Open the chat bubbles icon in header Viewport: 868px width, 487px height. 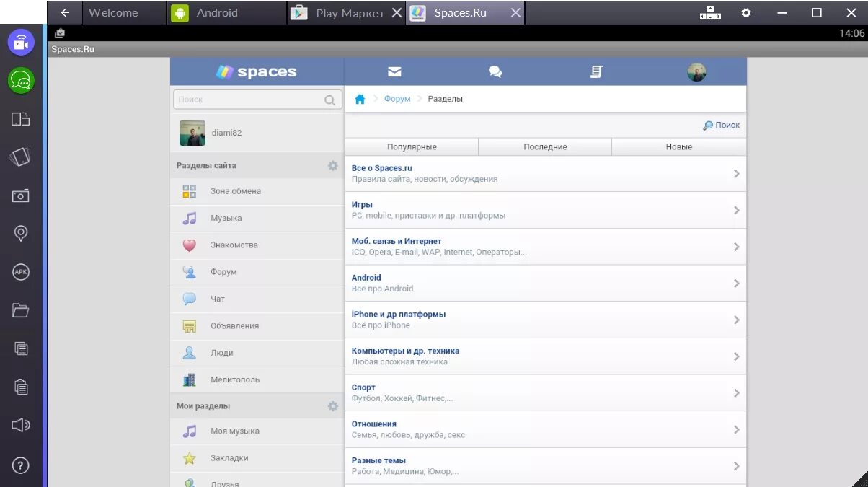coord(495,71)
